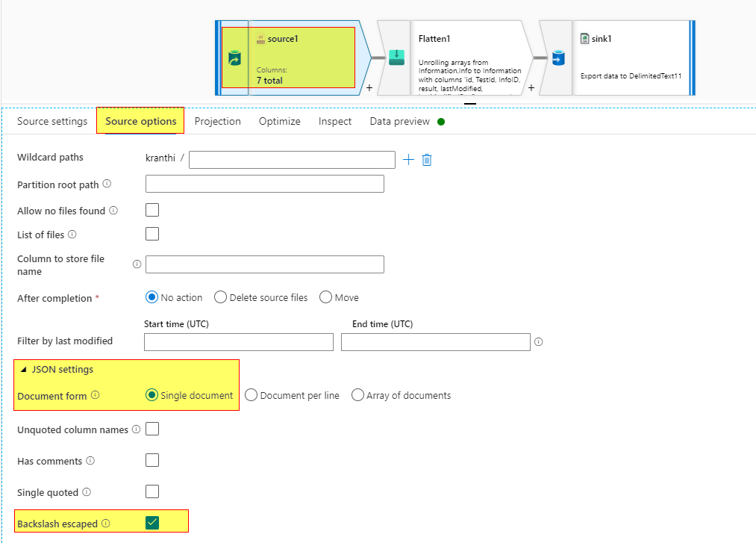Click the Flatten1 transformation icon

click(x=396, y=58)
